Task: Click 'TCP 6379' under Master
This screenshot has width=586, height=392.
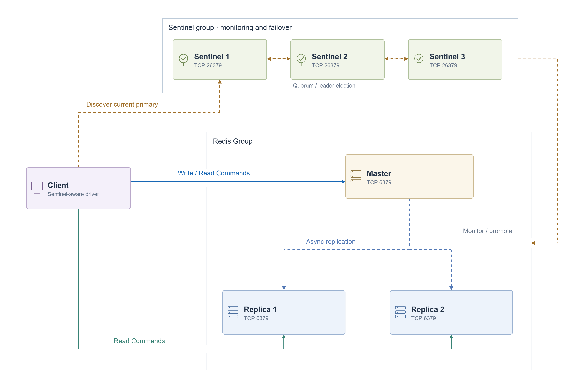Action: pos(379,182)
